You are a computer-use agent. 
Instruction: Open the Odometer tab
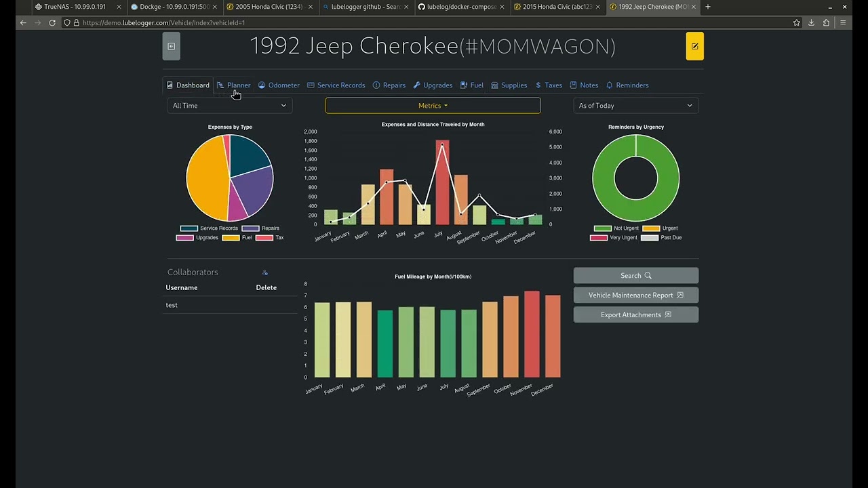click(279, 85)
